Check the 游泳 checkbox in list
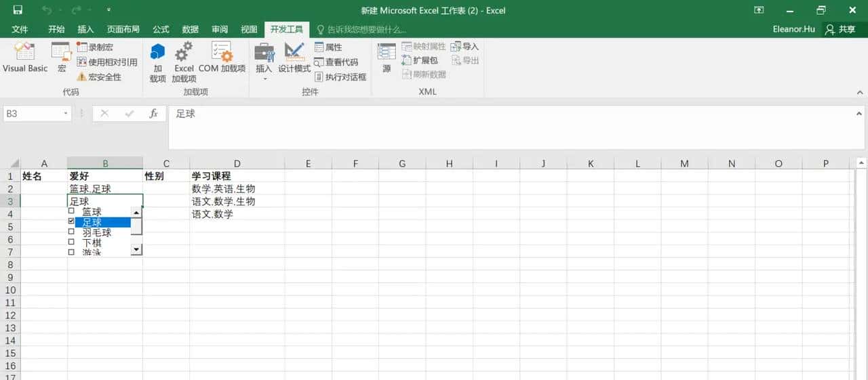 pyautogui.click(x=71, y=251)
